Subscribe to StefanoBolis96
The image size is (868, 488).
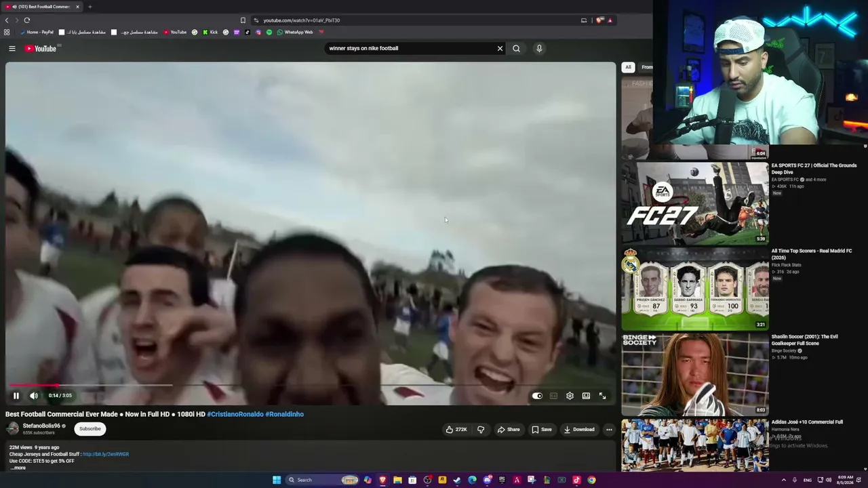tap(90, 428)
